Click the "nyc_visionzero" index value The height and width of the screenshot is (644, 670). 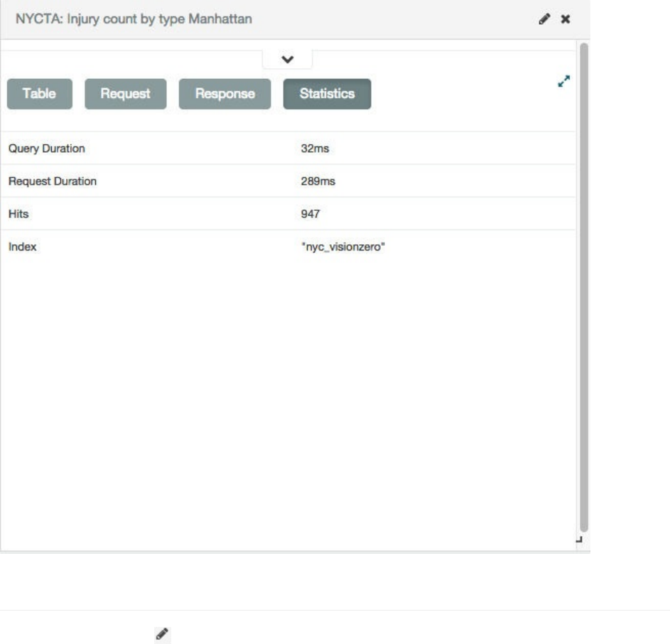pos(343,247)
